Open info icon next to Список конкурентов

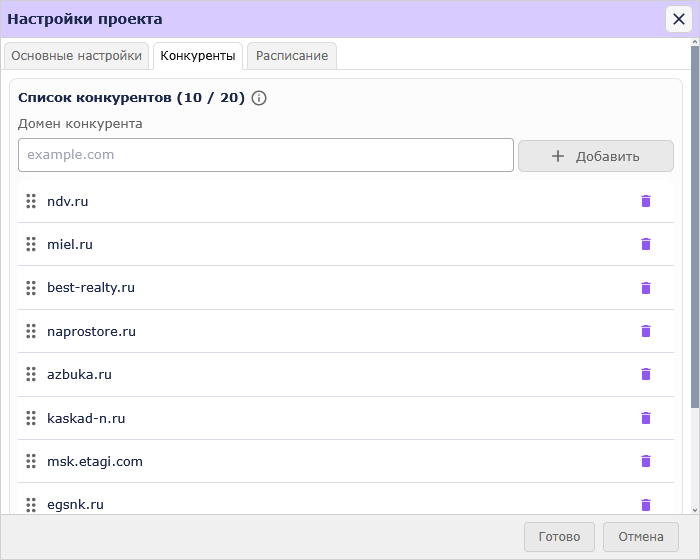click(259, 98)
